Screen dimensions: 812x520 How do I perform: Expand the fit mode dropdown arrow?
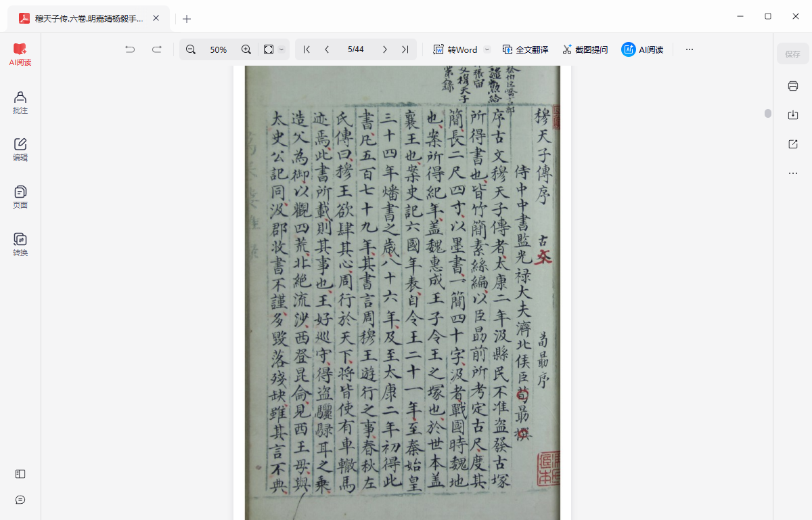tap(281, 49)
